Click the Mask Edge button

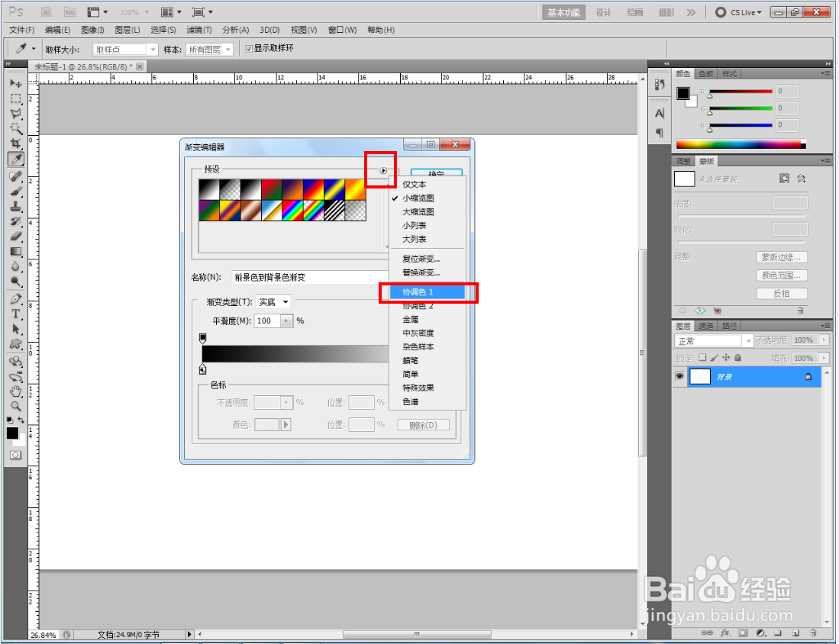tap(782, 257)
